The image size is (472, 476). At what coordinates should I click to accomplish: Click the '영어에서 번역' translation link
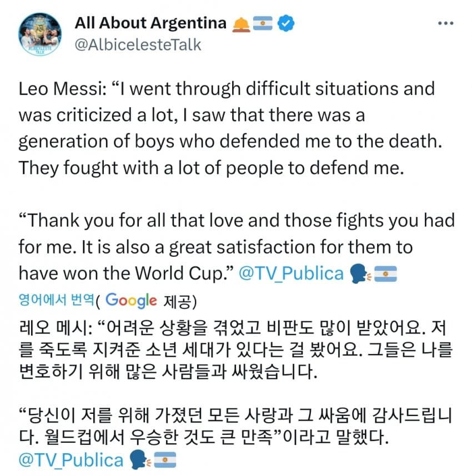[56, 300]
